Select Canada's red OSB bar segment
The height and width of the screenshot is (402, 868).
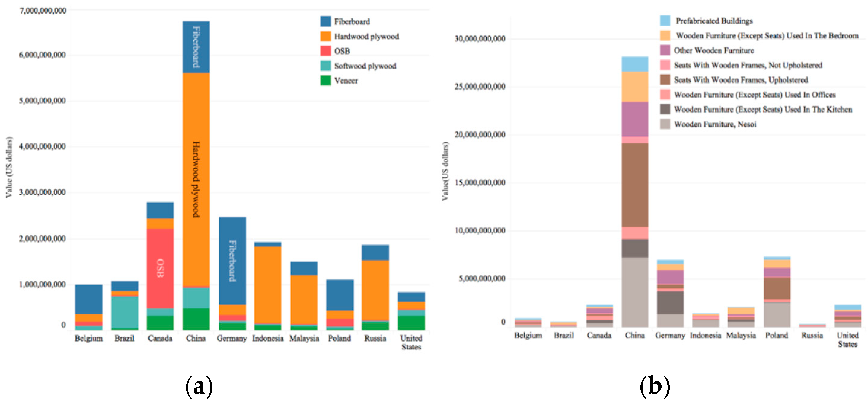tap(160, 269)
